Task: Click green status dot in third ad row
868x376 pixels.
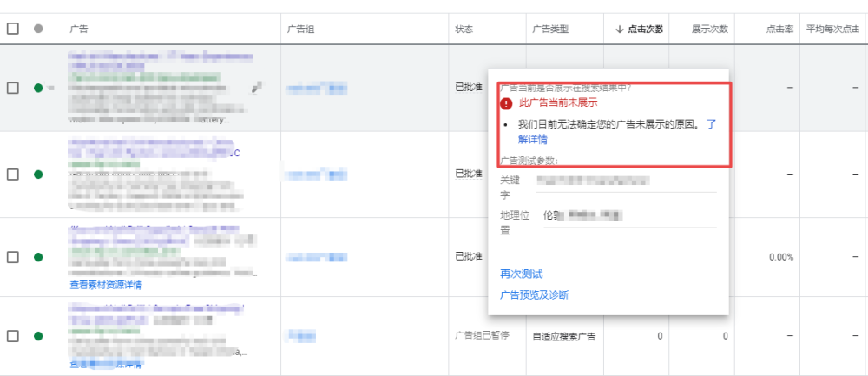Action: tap(38, 257)
